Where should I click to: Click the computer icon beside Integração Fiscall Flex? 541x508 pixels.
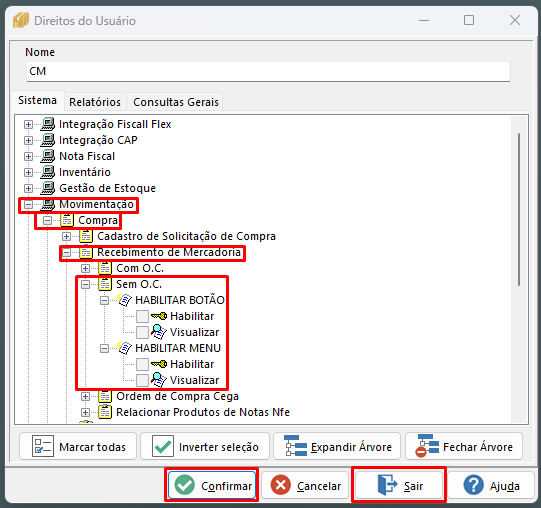coord(48,124)
